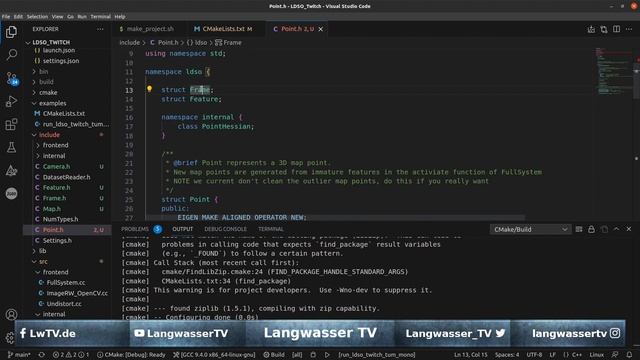
Task: Open Run and Debug view
Action: point(11,101)
